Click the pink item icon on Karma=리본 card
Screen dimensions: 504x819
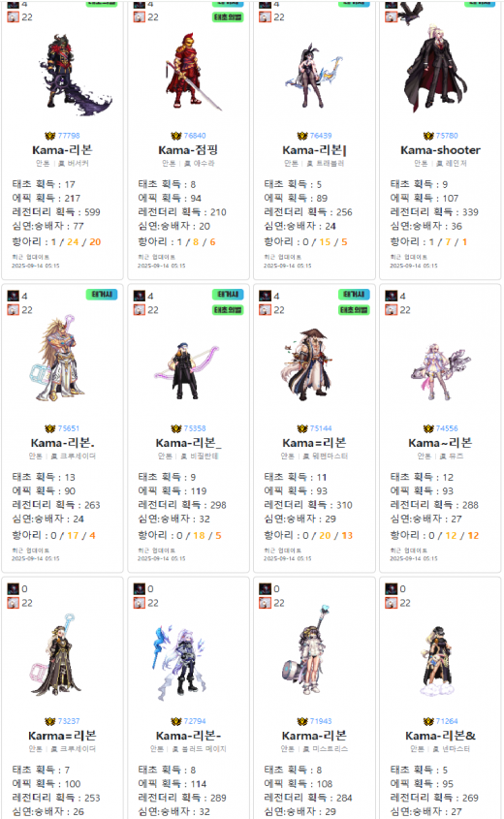point(13,603)
